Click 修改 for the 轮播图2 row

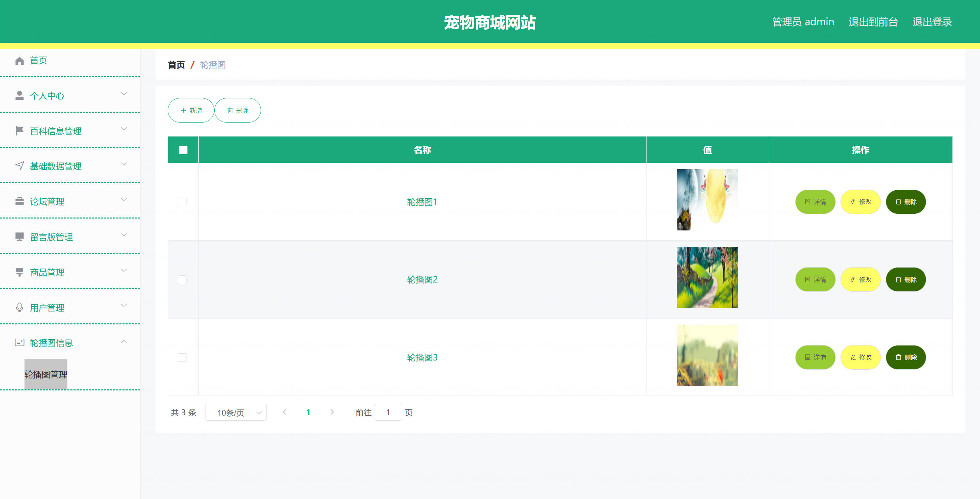tap(861, 280)
